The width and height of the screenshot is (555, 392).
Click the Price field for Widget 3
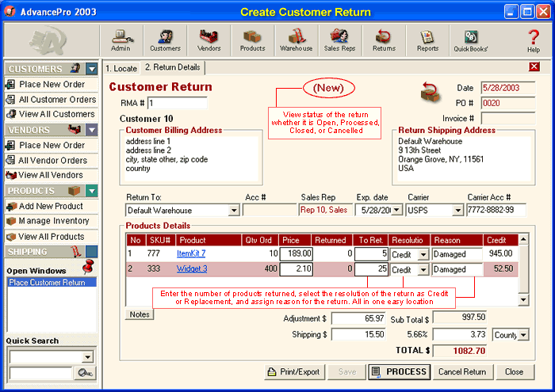297,269
